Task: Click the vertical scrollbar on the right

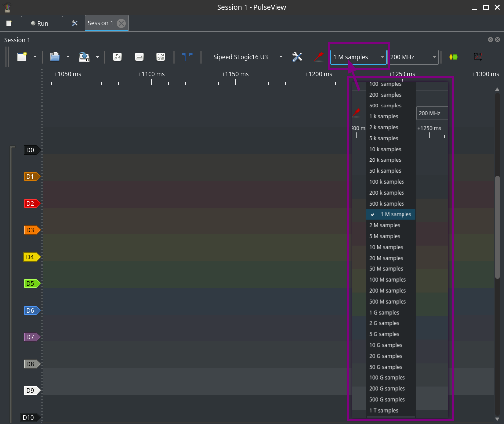Action: pos(497,226)
